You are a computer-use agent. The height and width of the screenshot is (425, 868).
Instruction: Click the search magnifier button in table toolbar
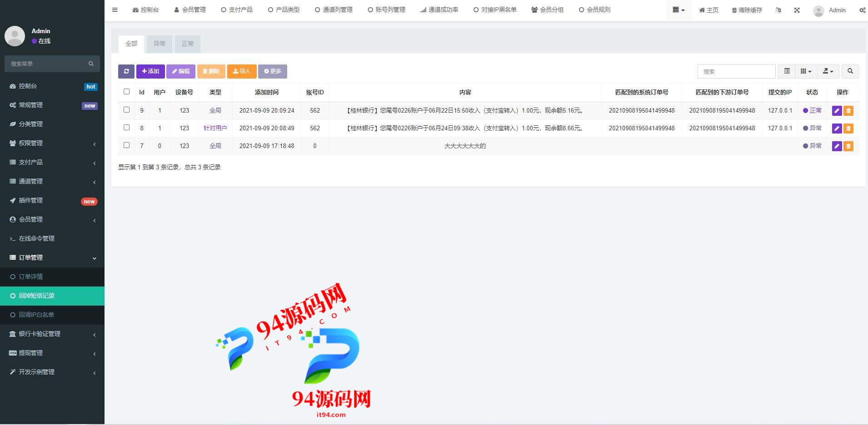coord(850,71)
